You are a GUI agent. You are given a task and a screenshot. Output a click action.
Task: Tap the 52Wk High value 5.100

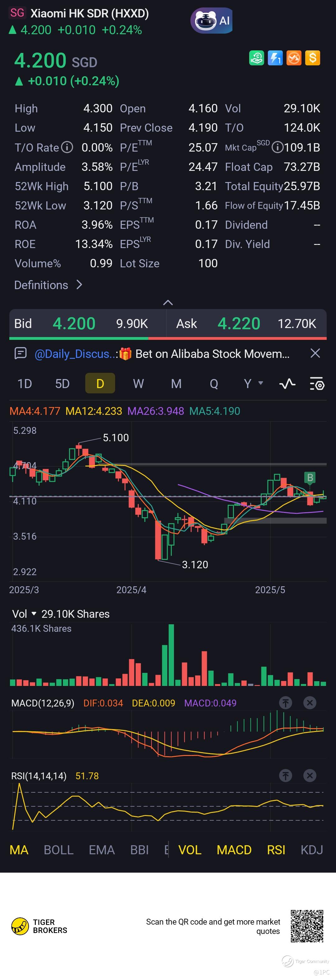pos(98,186)
